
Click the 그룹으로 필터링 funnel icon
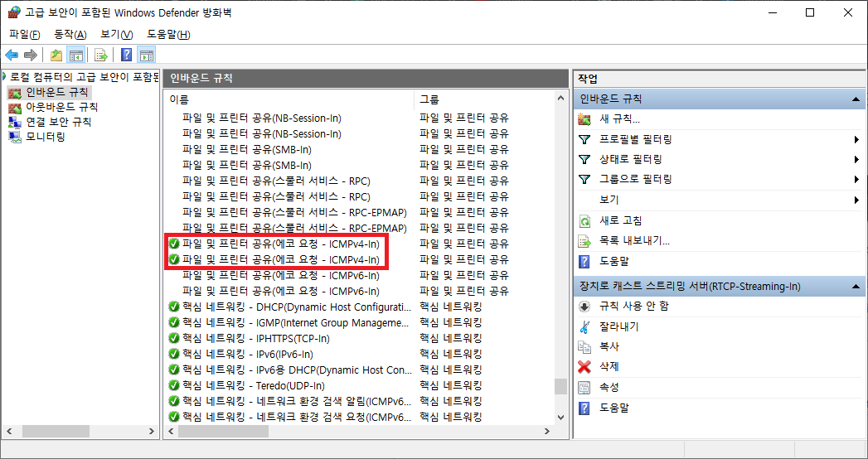click(x=584, y=179)
